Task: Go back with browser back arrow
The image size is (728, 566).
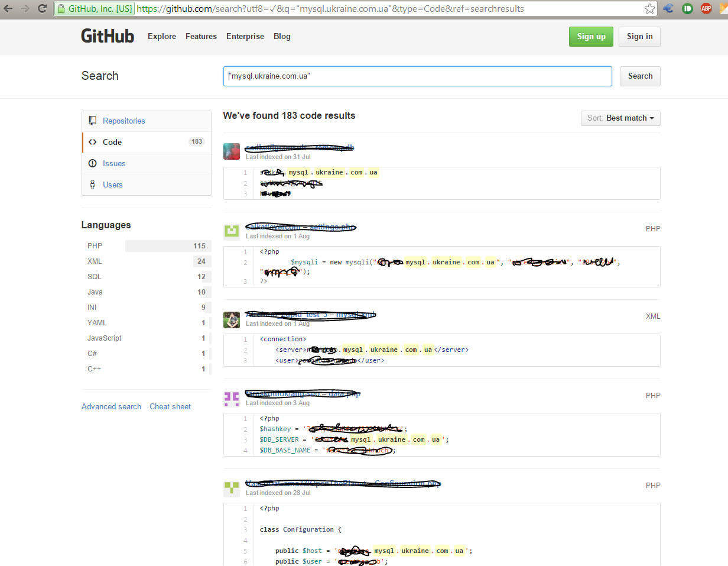Action: coord(9,9)
